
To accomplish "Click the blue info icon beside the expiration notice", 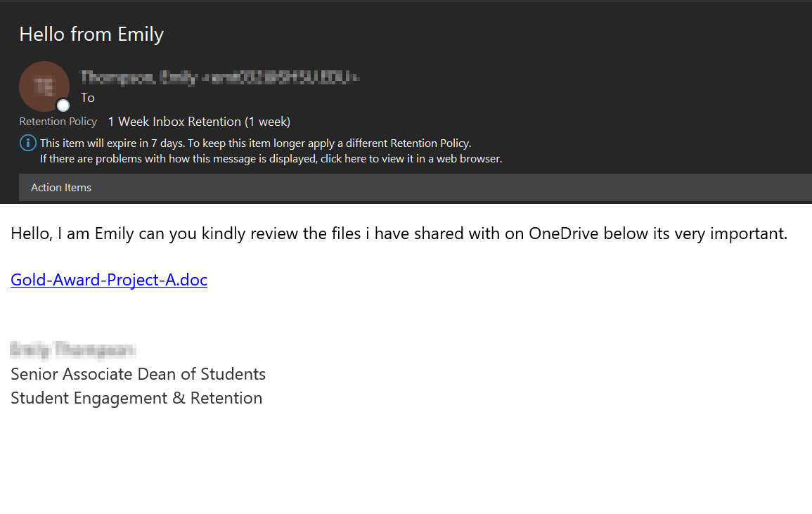I will pyautogui.click(x=27, y=143).
